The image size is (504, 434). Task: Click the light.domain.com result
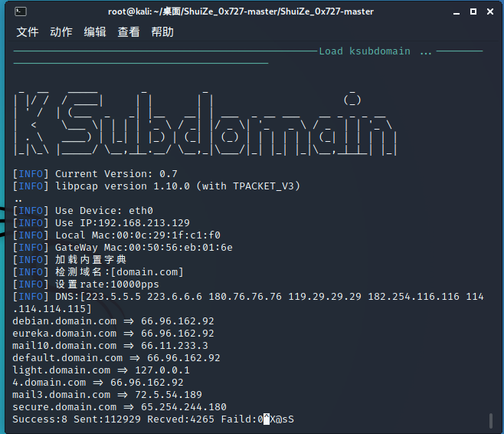pos(101,370)
